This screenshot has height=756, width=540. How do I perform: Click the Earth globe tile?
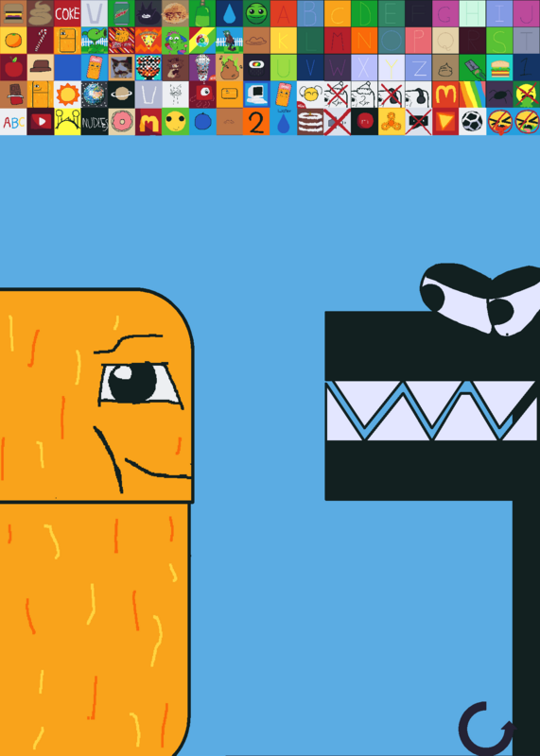(95, 94)
